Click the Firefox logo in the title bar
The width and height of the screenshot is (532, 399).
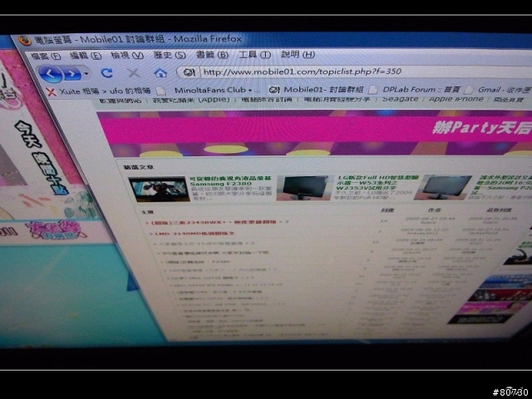24,41
